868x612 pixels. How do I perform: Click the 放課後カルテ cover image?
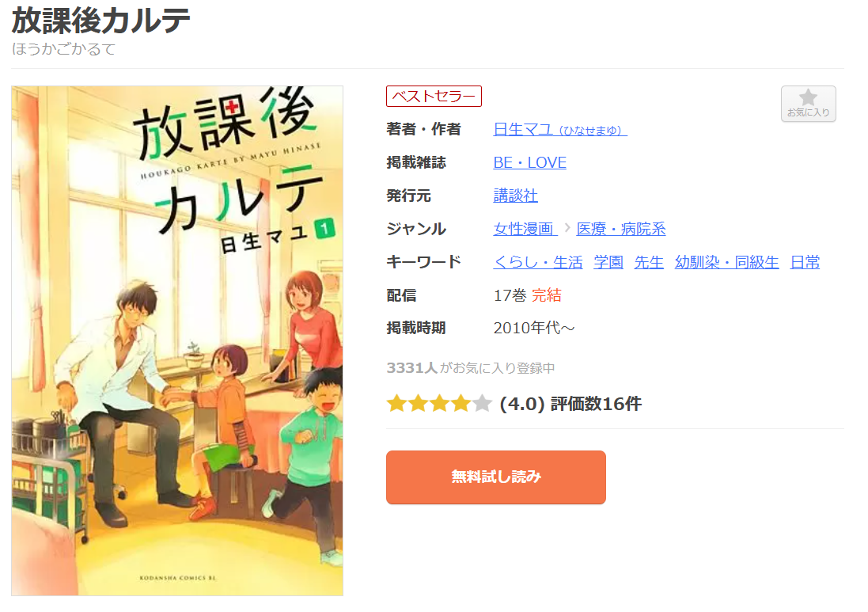(177, 340)
